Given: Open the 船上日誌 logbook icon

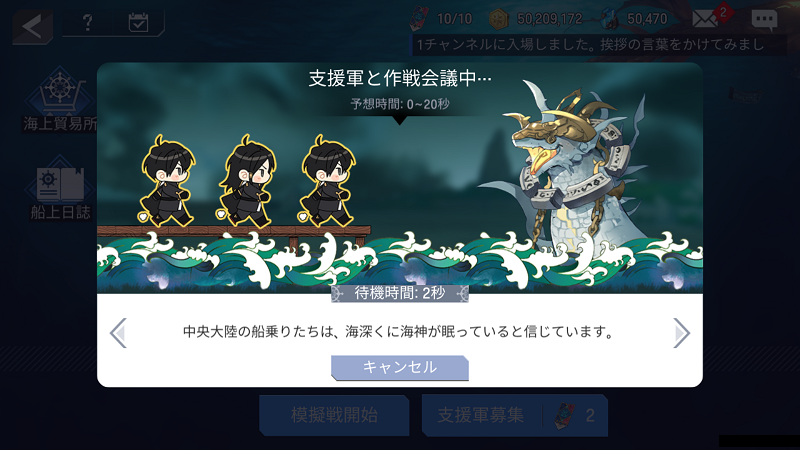Looking at the screenshot, I should coord(60,188).
